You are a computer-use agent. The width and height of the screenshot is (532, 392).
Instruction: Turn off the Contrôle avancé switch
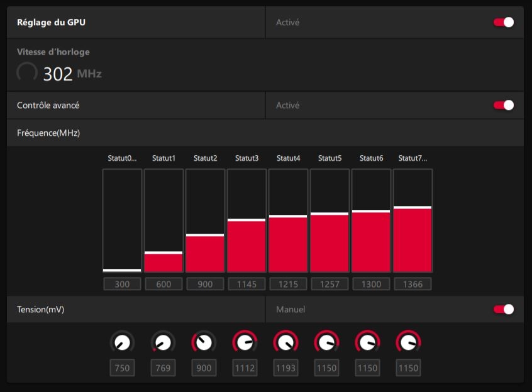pos(503,106)
